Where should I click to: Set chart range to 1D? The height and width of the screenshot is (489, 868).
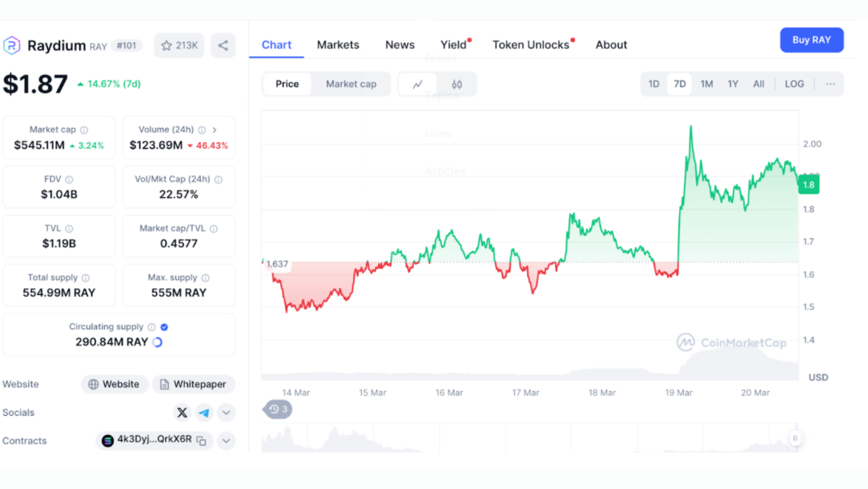[x=654, y=84]
